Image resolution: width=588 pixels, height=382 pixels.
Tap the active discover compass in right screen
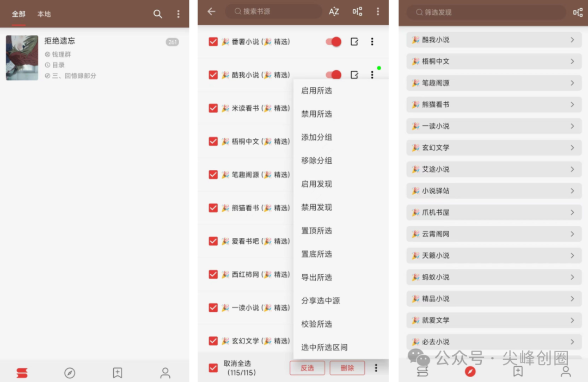470,372
